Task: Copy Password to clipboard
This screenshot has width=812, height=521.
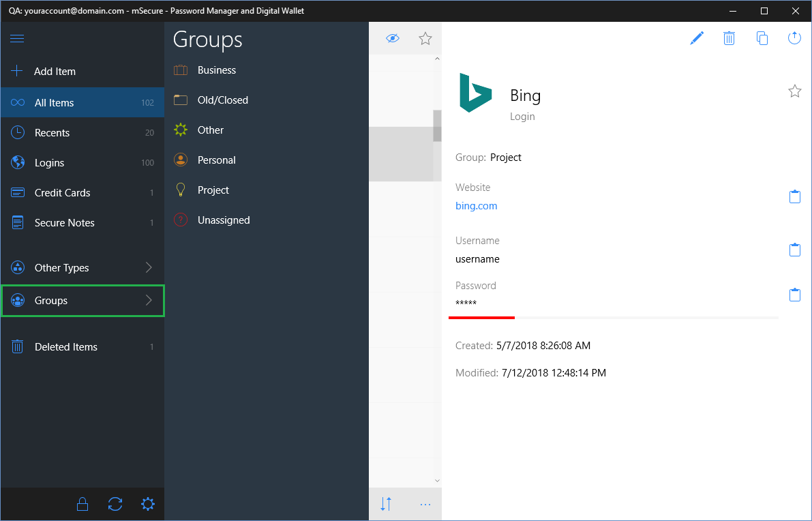Action: (x=795, y=295)
